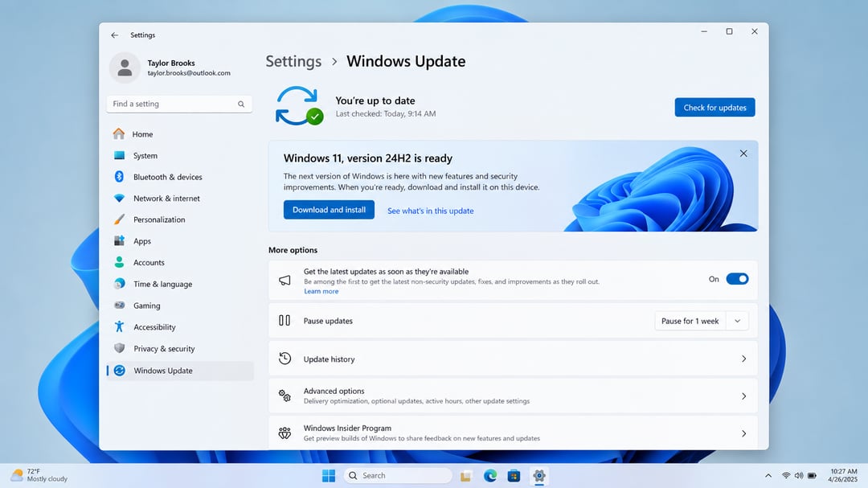Click the Privacy & security shield icon
This screenshot has width=868, height=488.
point(119,348)
